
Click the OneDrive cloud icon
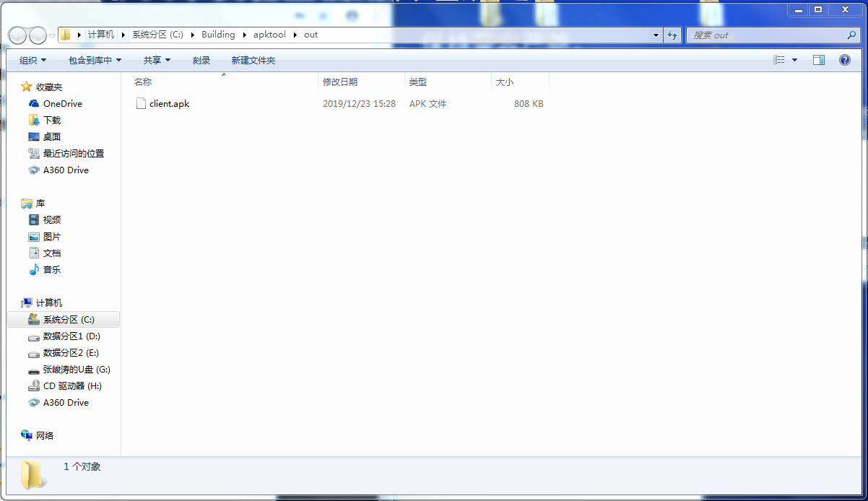[34, 104]
